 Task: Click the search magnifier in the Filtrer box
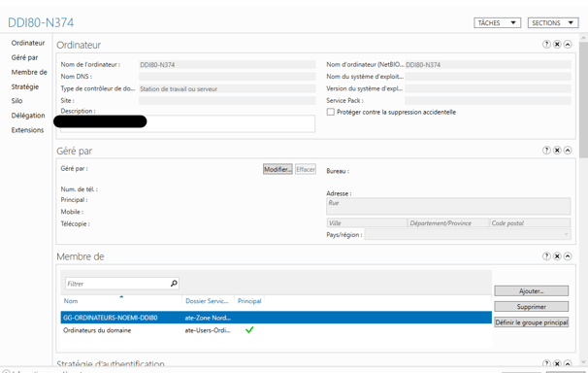click(174, 284)
